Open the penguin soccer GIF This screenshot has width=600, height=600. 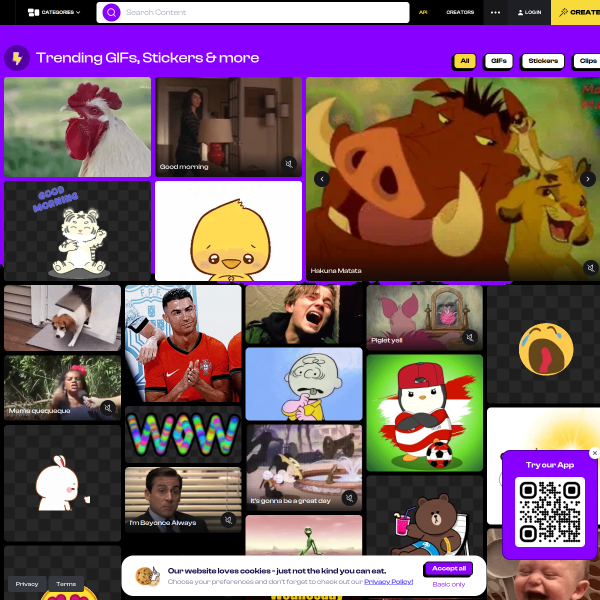pyautogui.click(x=425, y=413)
